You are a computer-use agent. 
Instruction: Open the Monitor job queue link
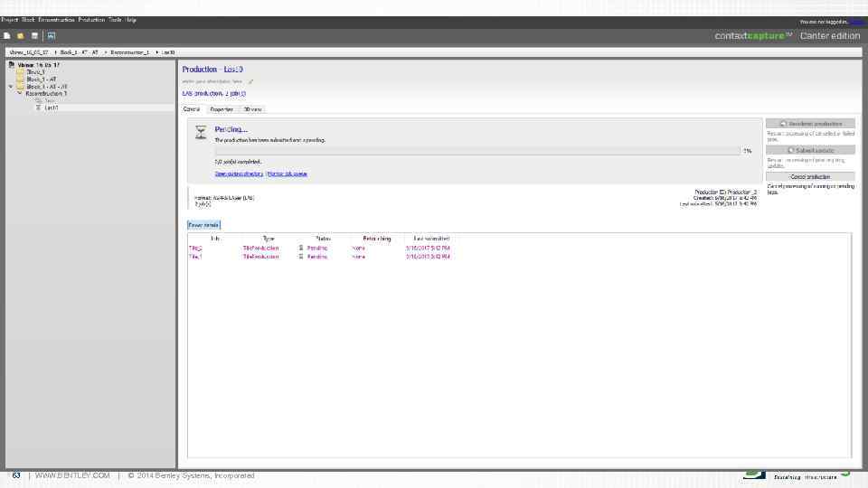point(288,174)
